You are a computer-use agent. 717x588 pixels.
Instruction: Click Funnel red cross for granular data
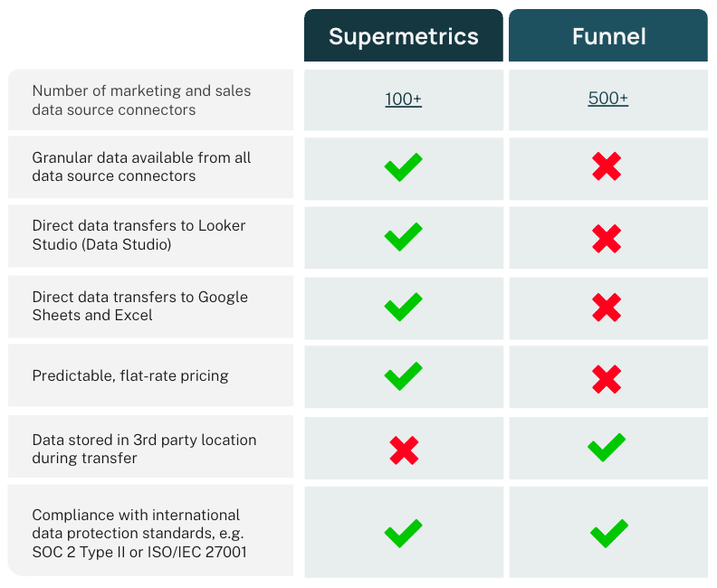tap(607, 166)
